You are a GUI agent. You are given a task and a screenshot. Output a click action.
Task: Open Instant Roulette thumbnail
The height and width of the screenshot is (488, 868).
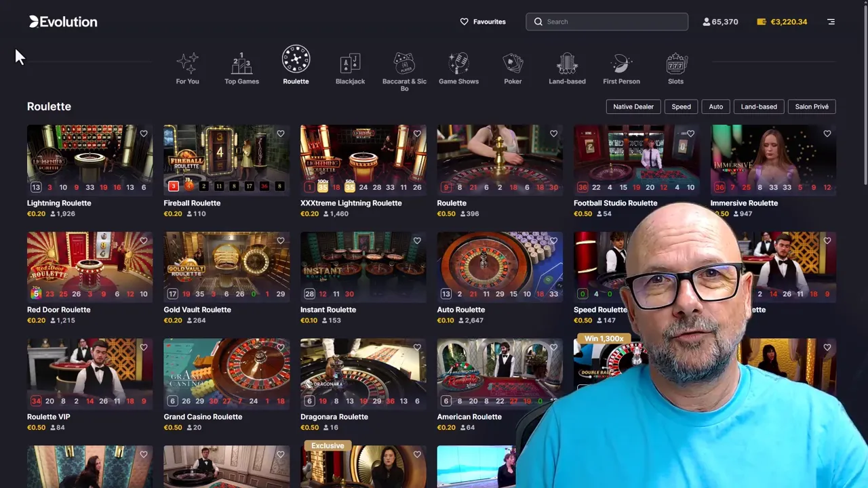pyautogui.click(x=363, y=267)
